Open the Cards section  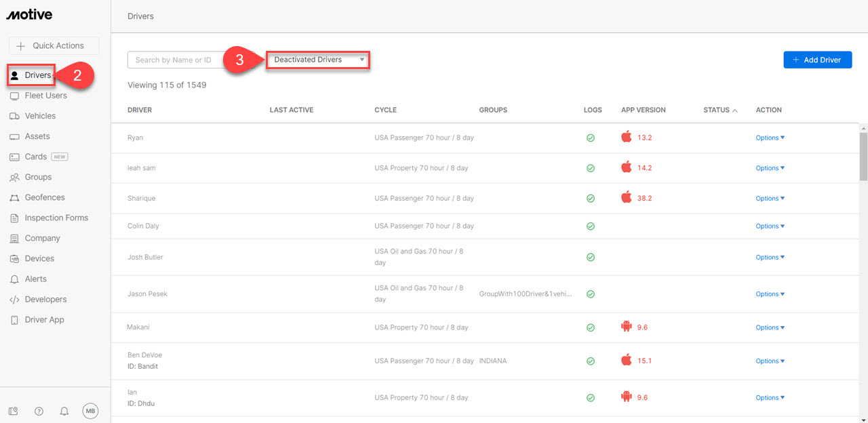click(36, 157)
